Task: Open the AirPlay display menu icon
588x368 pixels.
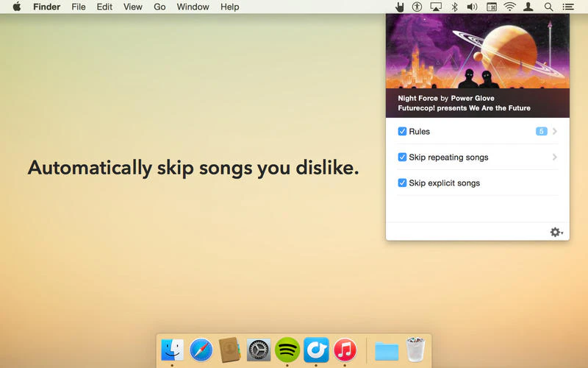Action: pyautogui.click(x=436, y=7)
